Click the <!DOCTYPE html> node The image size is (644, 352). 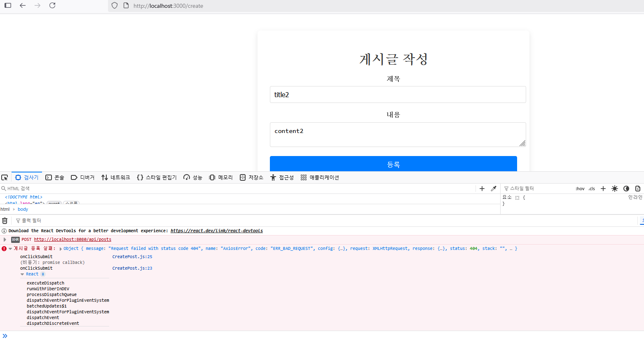point(23,197)
